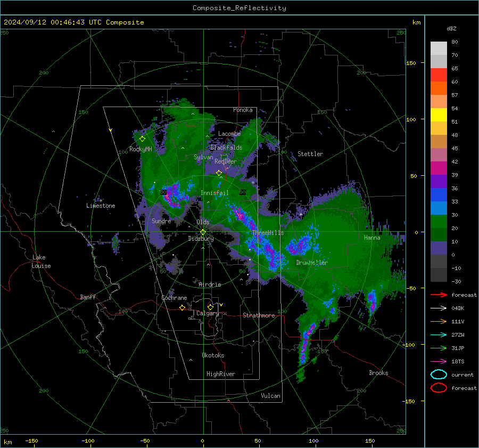
Task: Click the Lacombe city label
Action: tap(229, 134)
